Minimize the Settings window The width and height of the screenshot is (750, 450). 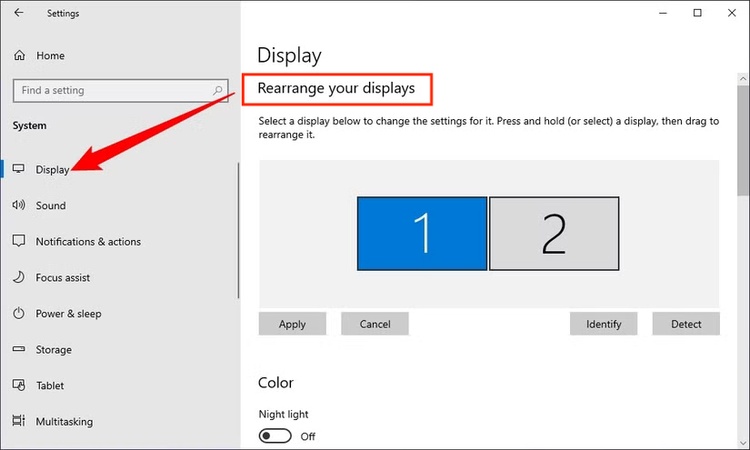[x=663, y=13]
